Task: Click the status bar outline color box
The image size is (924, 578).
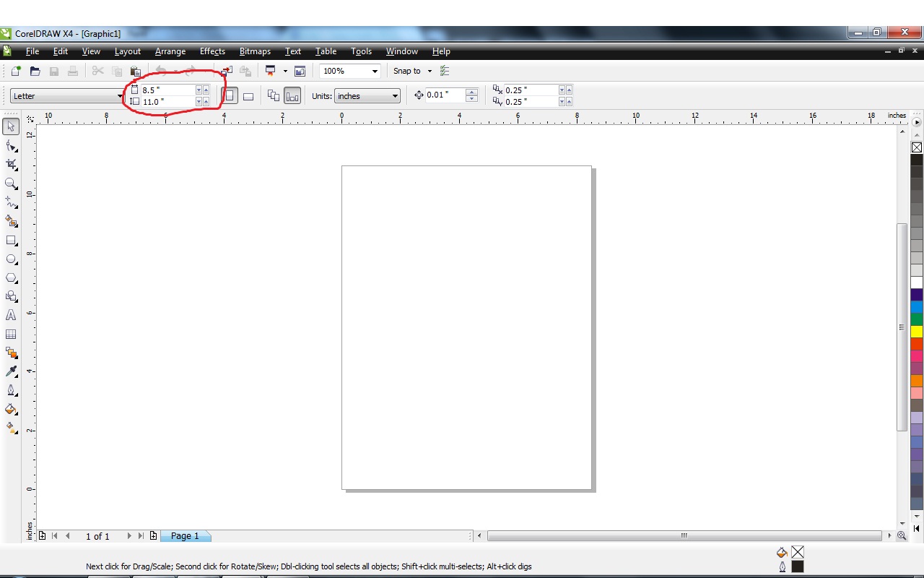Action: tap(798, 566)
